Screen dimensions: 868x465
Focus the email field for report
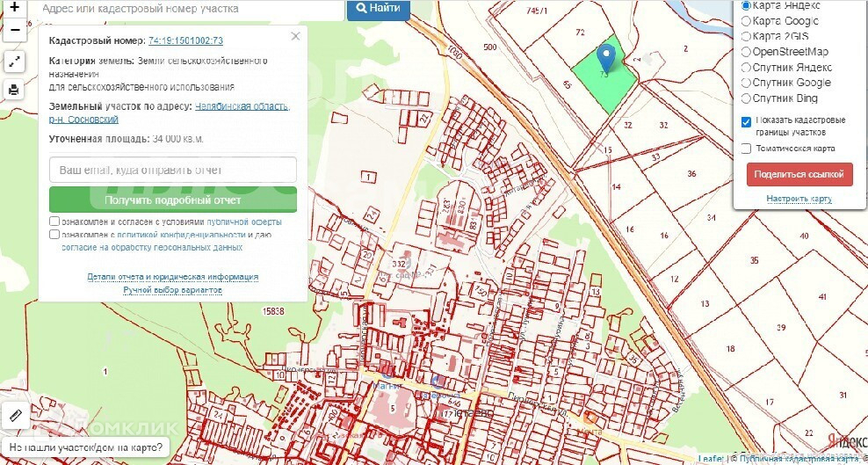[x=173, y=170]
